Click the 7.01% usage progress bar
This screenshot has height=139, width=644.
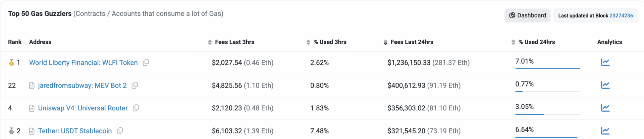tap(547, 69)
